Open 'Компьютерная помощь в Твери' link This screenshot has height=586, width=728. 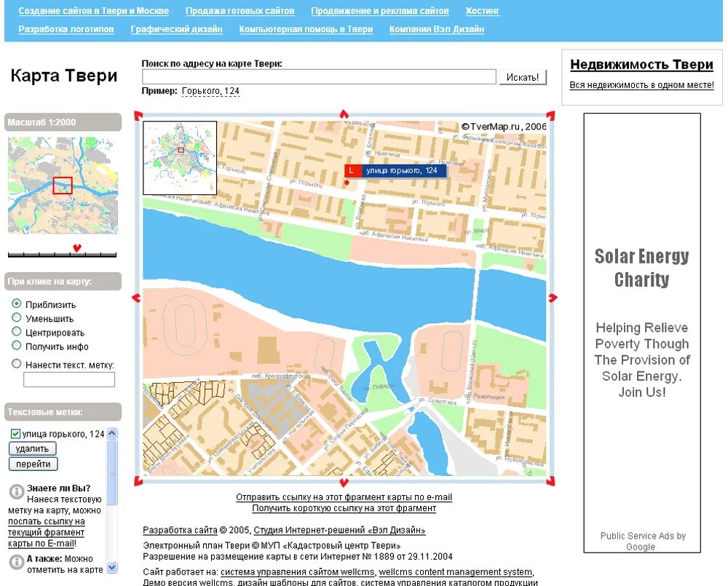(306, 29)
